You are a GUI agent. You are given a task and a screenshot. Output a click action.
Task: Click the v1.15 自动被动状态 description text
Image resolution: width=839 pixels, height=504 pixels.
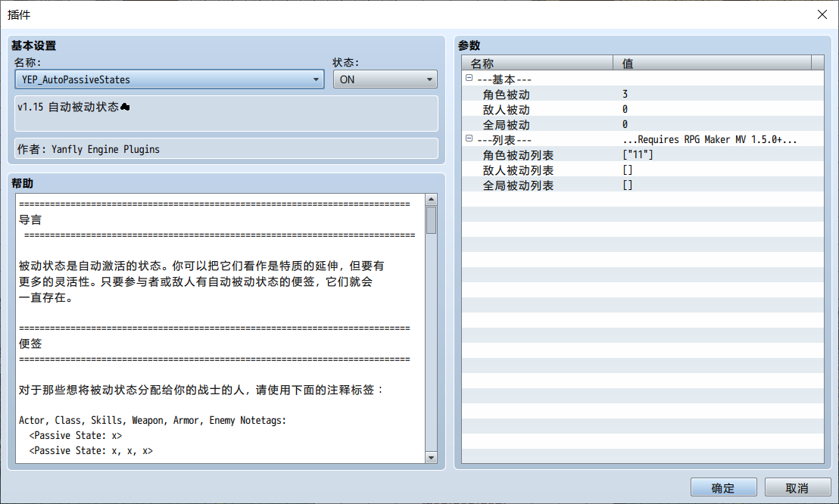[x=73, y=107]
